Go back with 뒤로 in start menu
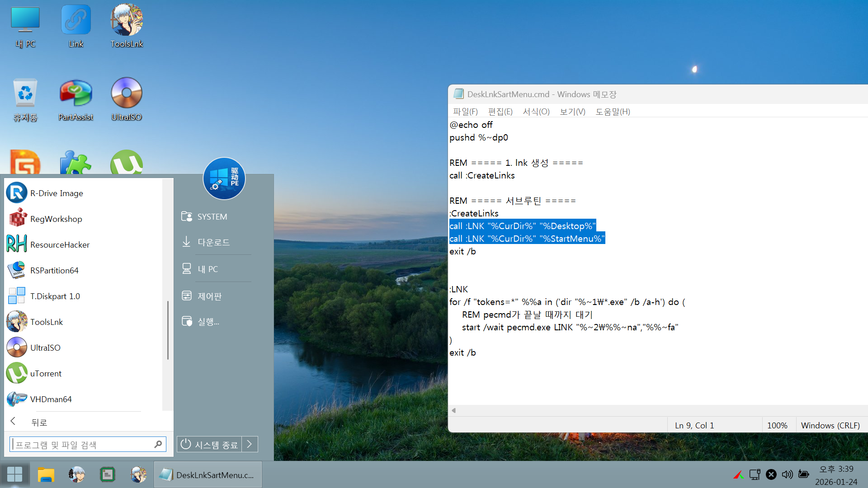Viewport: 868px width, 488px height. coord(38,422)
